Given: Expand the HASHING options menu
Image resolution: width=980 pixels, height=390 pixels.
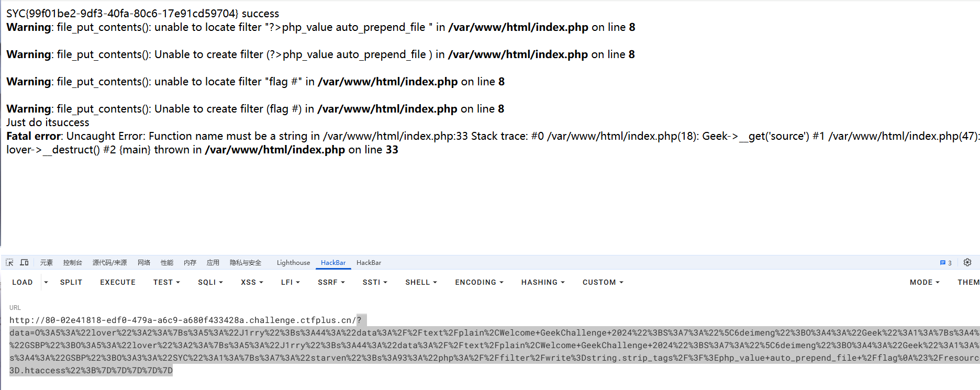Looking at the screenshot, I should click(x=543, y=282).
